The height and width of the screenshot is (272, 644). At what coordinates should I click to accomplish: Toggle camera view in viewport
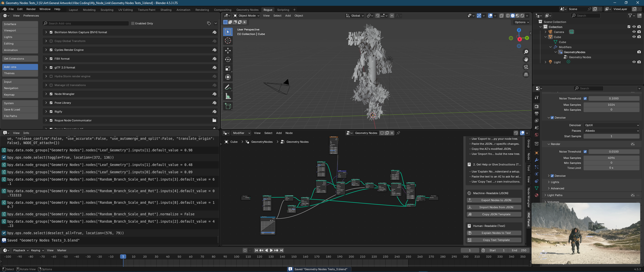pos(526,67)
